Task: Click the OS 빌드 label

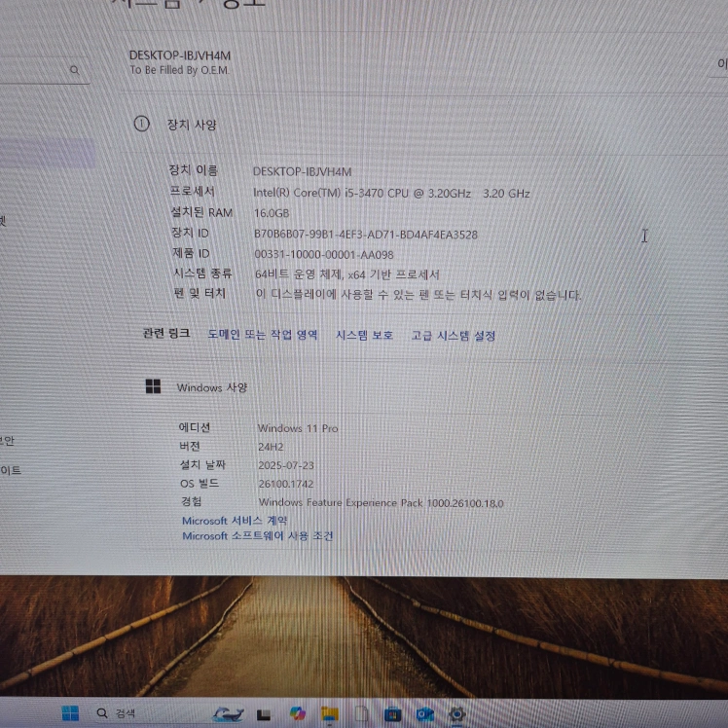Action: [200, 484]
